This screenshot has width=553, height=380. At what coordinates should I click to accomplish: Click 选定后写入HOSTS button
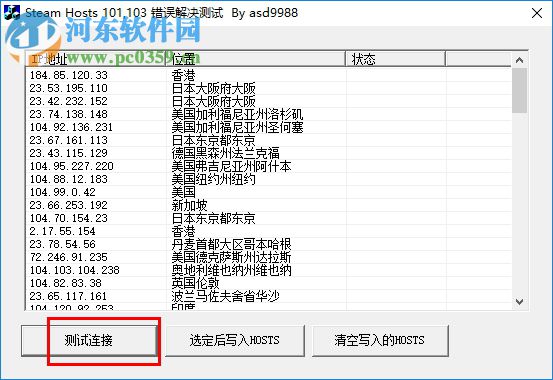click(235, 340)
